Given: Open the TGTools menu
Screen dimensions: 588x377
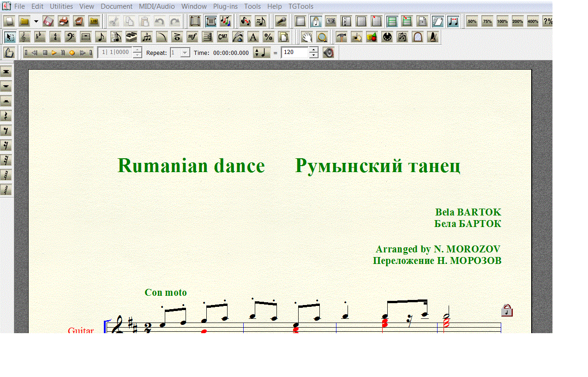Looking at the screenshot, I should coord(301,6).
